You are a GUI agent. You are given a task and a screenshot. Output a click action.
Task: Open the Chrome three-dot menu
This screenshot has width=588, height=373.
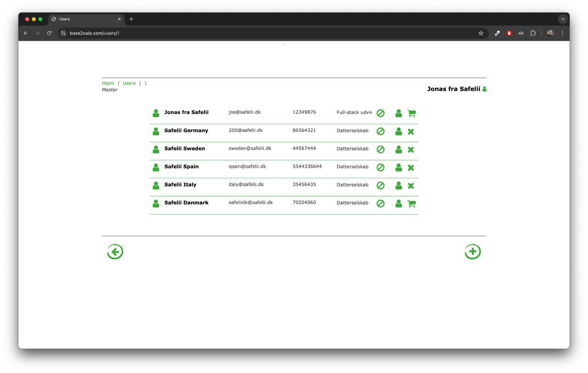pyautogui.click(x=562, y=33)
